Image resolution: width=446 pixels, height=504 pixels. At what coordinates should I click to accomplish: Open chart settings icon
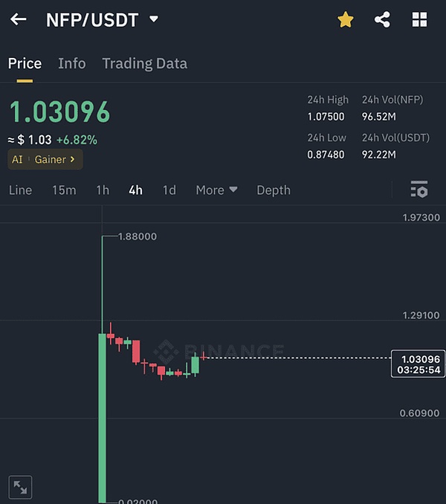click(419, 190)
